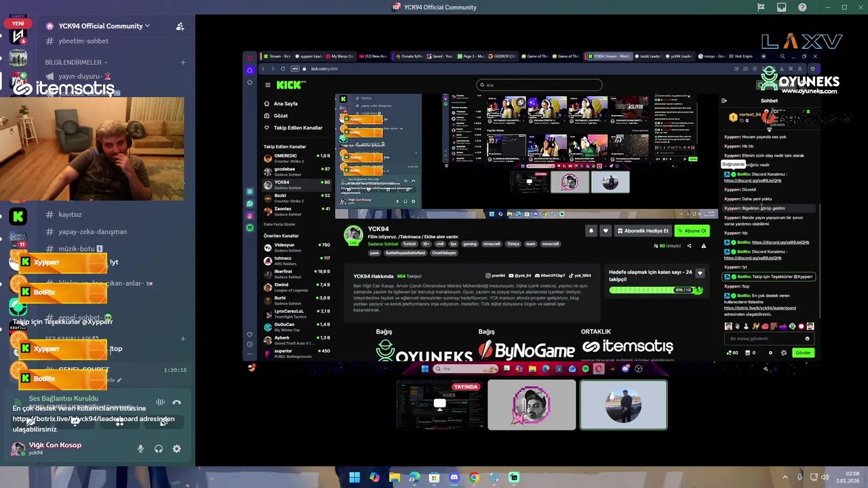
Task: Collapse the Kick Sohbet chat panel
Action: click(x=724, y=101)
